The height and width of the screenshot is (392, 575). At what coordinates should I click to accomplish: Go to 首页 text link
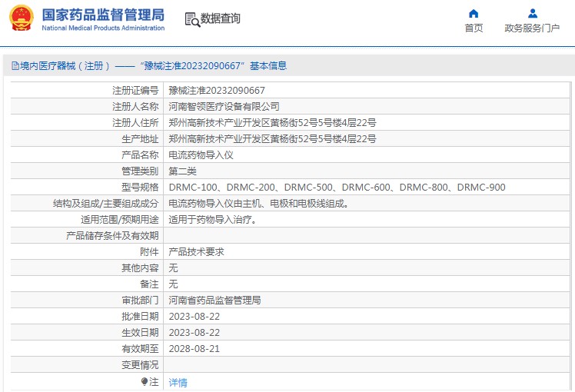point(474,28)
